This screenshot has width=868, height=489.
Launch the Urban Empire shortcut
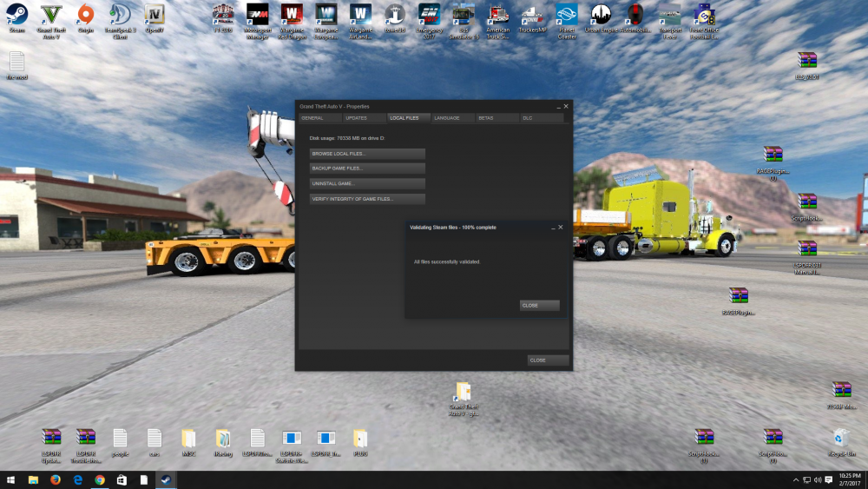click(x=601, y=17)
